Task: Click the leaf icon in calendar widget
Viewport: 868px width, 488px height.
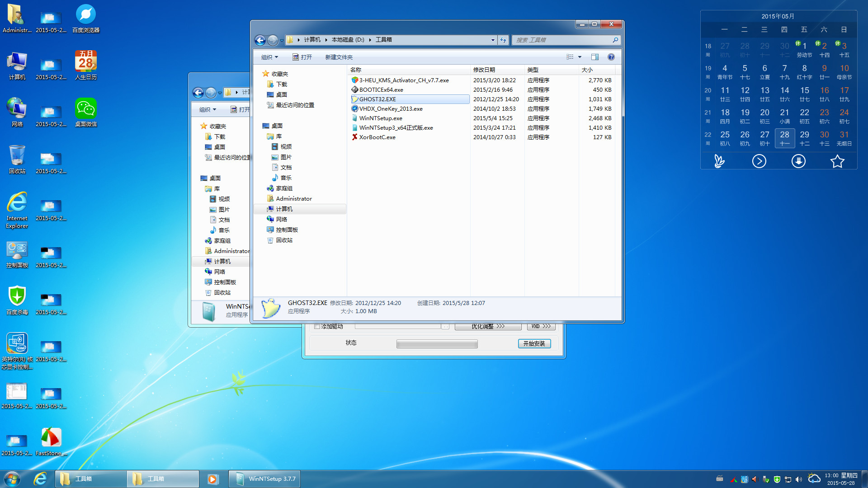Action: pos(719,161)
